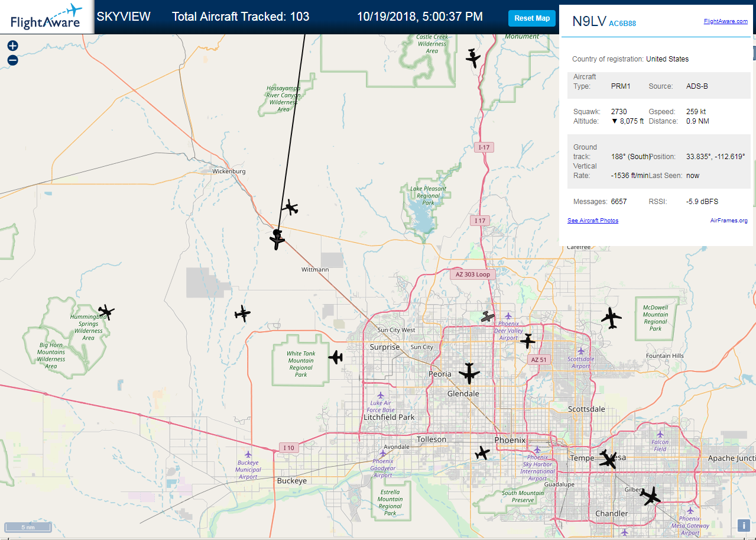This screenshot has height=540, width=756.
Task: Click the messages count 6657
Action: click(x=619, y=202)
